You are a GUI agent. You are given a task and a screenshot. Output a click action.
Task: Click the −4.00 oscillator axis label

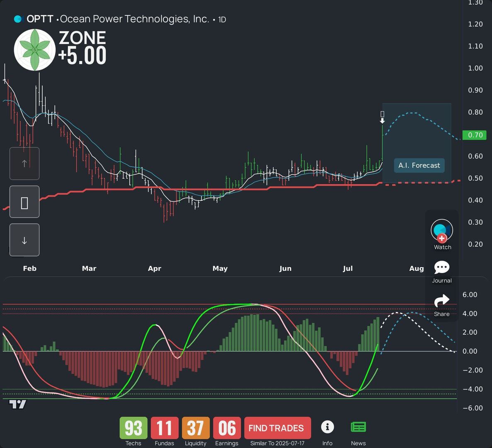point(473,389)
